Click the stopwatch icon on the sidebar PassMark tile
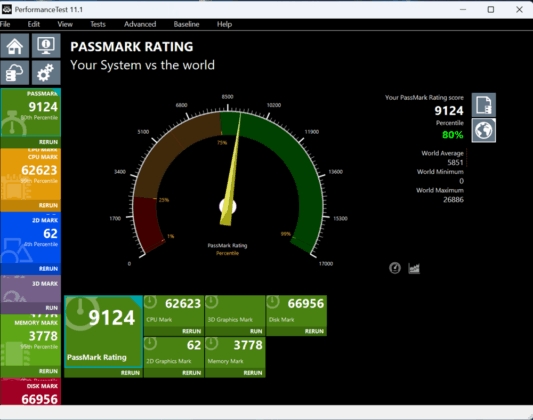Screen dimensions: 533x420 tap(13, 123)
